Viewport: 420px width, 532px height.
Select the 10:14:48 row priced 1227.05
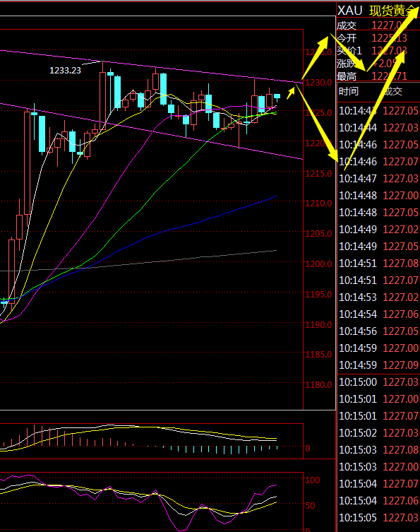378,213
